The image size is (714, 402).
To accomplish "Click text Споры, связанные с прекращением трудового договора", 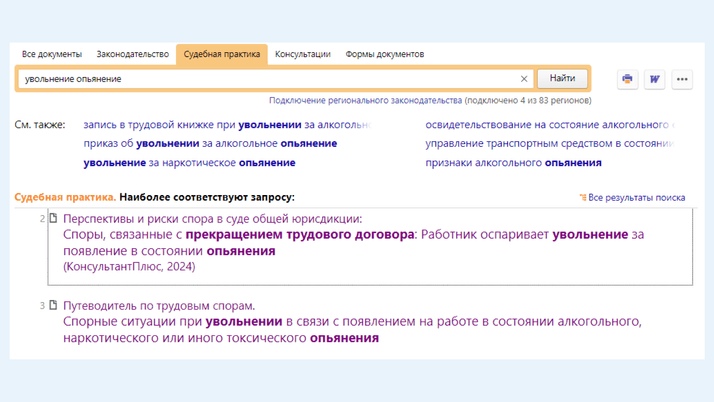I will [239, 234].
